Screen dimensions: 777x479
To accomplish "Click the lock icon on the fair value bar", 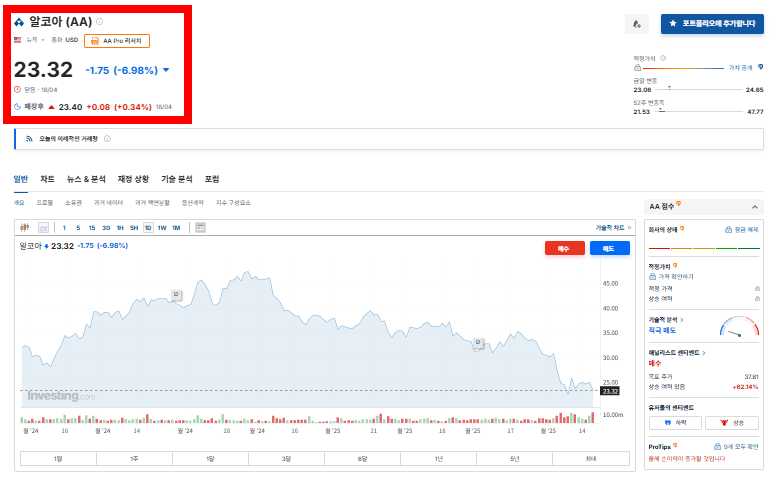I will pyautogui.click(x=637, y=67).
